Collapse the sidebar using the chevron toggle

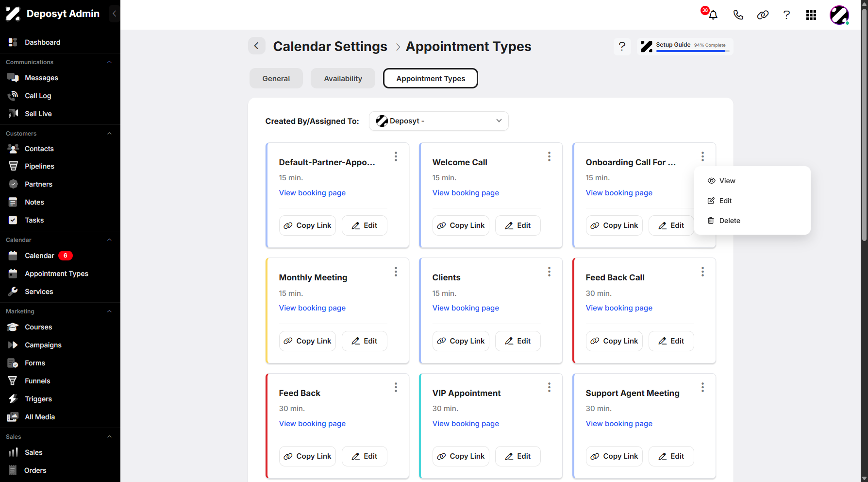[115, 14]
